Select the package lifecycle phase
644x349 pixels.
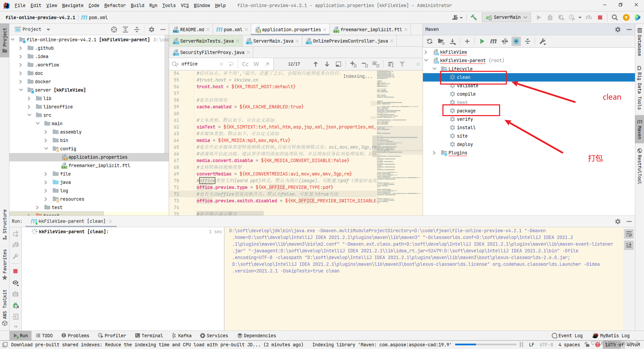(x=466, y=111)
